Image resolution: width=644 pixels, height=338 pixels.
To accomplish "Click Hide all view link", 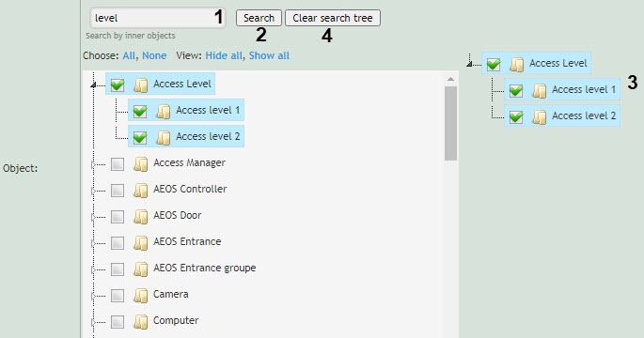I will click(224, 55).
